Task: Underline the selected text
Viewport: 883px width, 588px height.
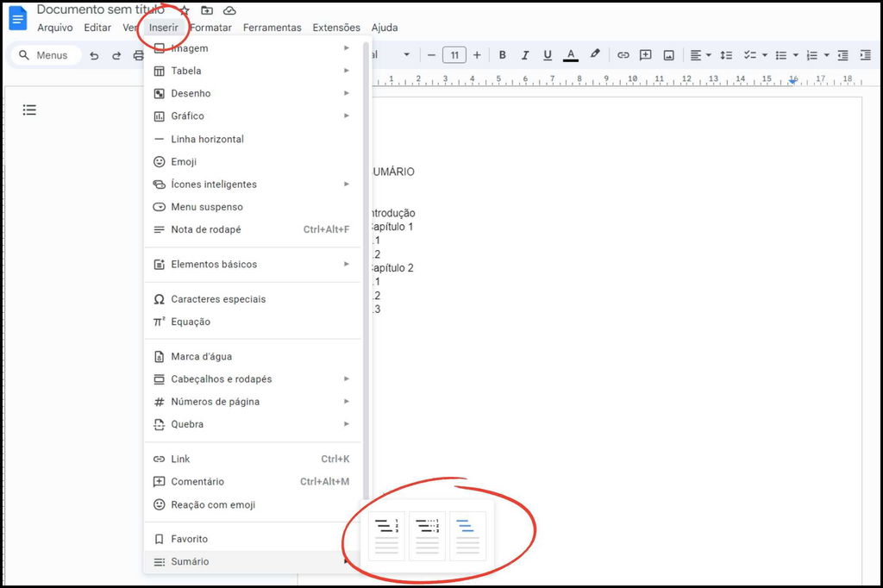Action: (x=548, y=54)
